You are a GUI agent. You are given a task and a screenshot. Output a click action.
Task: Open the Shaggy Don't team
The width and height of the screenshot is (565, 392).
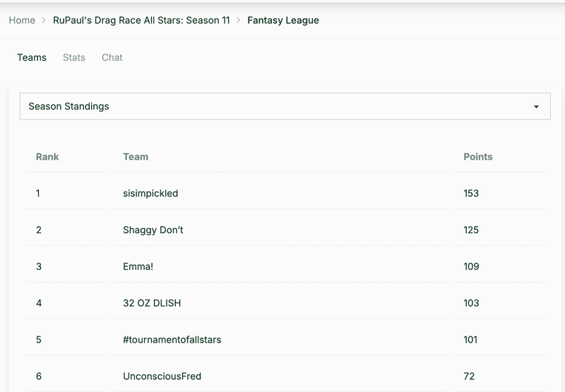(x=153, y=230)
